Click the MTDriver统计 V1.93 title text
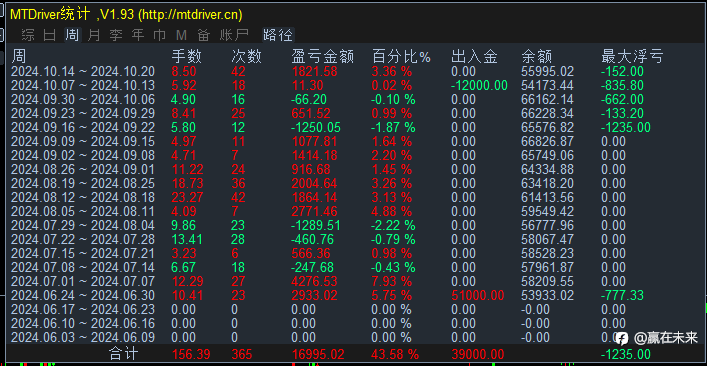The width and height of the screenshot is (707, 366). coord(127,14)
